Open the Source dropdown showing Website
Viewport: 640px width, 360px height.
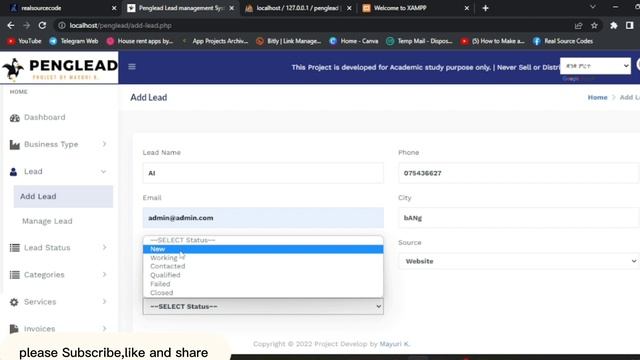pos(519,261)
